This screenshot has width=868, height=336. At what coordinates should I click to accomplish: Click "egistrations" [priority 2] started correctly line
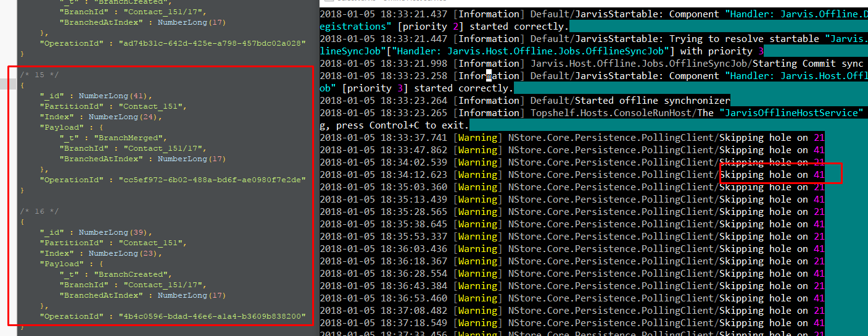tap(445, 26)
